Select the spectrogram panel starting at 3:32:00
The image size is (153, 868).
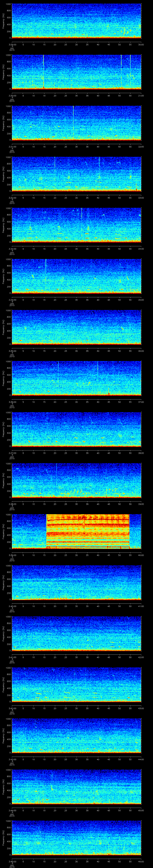(77, 174)
